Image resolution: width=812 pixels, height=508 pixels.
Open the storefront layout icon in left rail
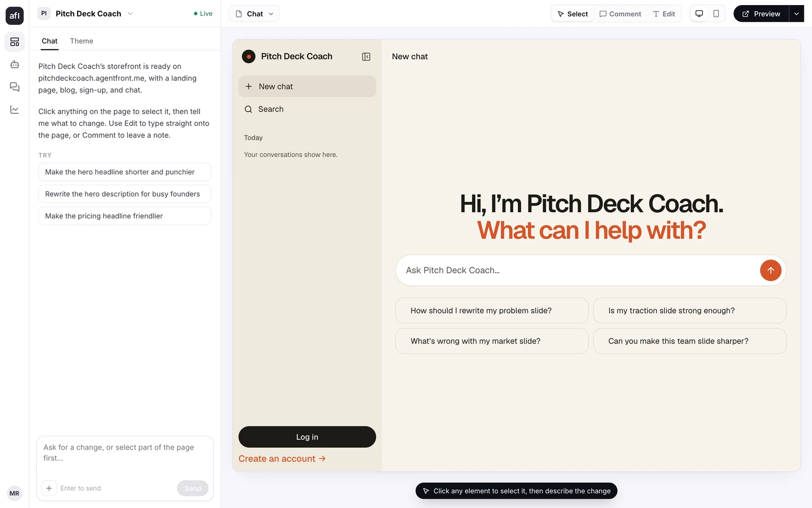tap(15, 42)
